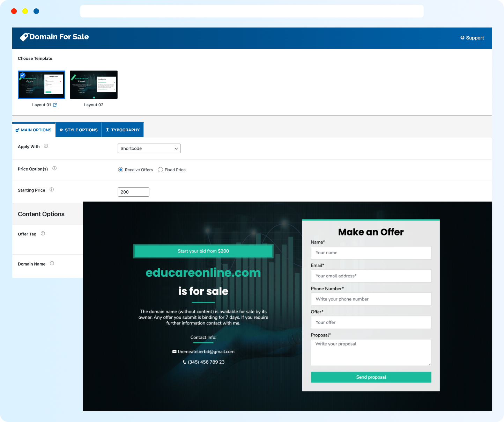
Task: Select the Fixed Price radio button
Action: pos(161,170)
